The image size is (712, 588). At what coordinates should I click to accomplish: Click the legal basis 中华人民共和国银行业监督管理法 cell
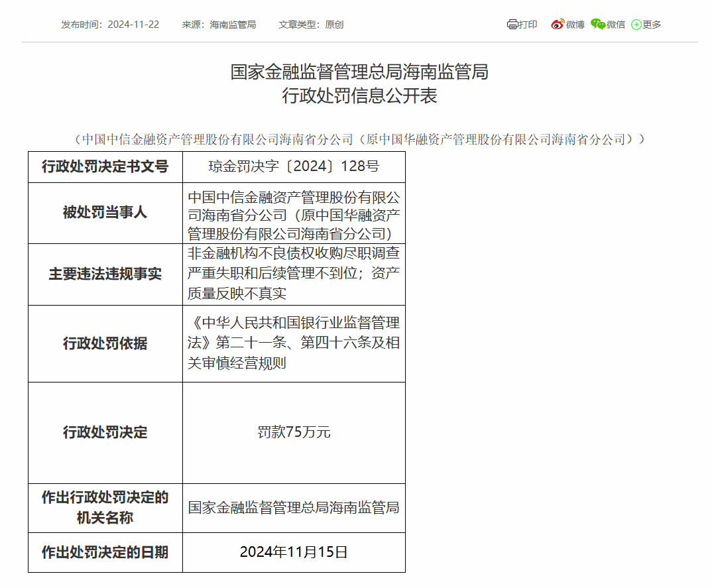(x=294, y=343)
